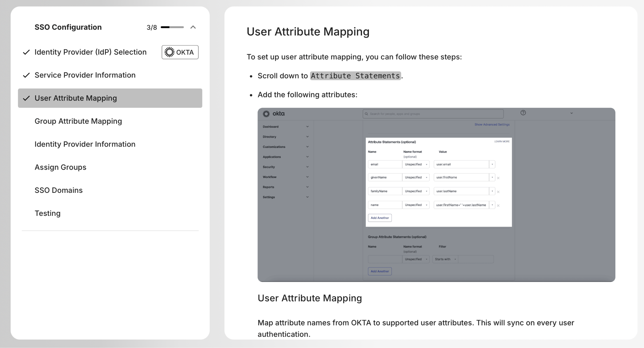The height and width of the screenshot is (348, 644).
Task: Click checkmark beside Service Provider Information
Action: (x=26, y=75)
